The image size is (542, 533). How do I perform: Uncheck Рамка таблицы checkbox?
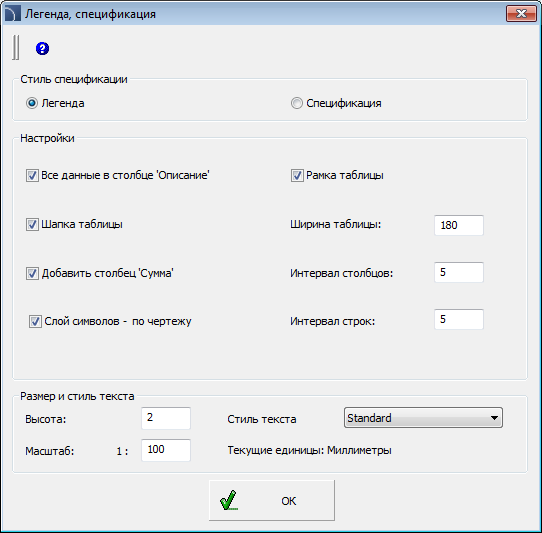tap(297, 176)
